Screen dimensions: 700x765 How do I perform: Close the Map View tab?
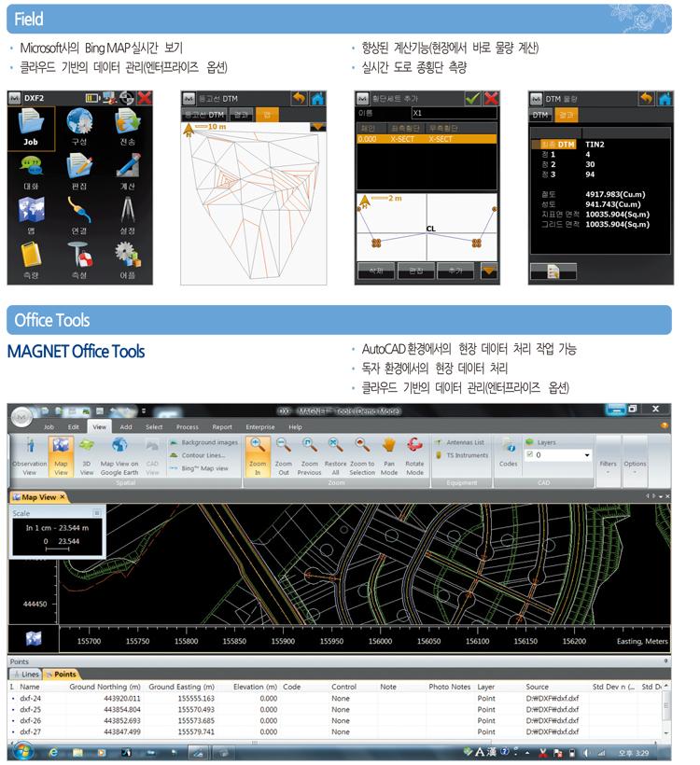click(62, 497)
